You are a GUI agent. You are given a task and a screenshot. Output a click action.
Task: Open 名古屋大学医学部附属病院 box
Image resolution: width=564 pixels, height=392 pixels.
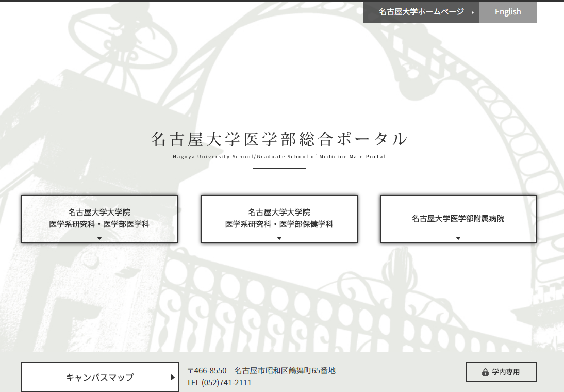tap(458, 219)
